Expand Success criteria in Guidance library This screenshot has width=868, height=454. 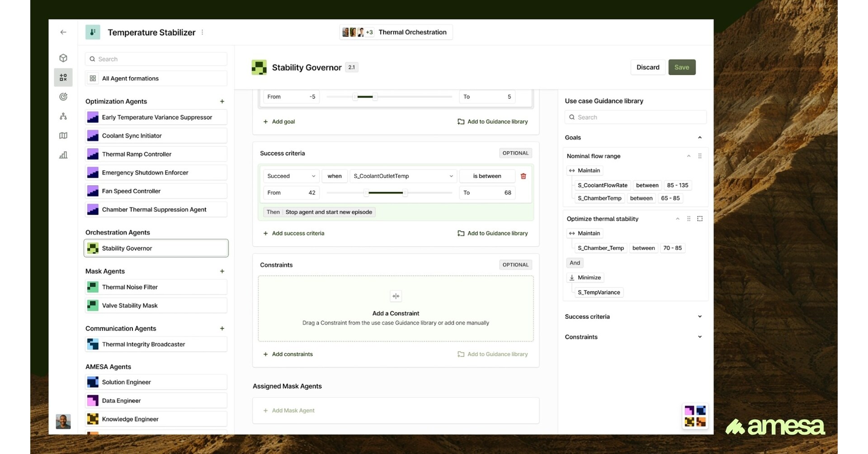pyautogui.click(x=699, y=317)
